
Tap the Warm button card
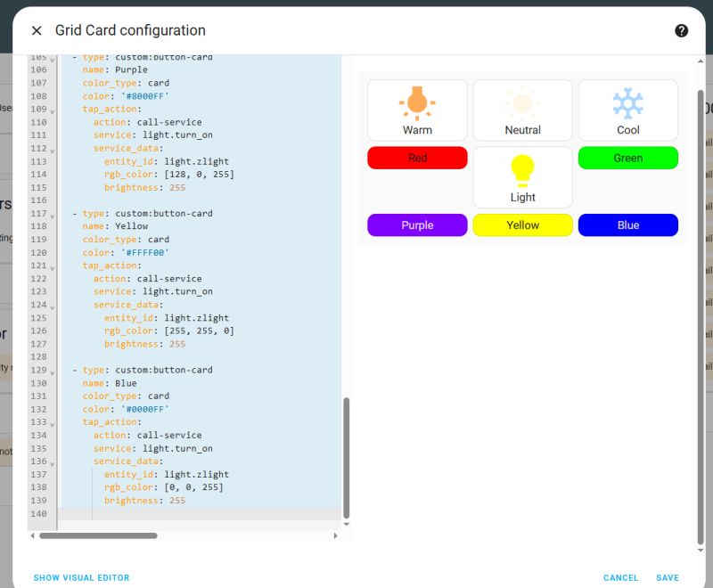pos(417,110)
